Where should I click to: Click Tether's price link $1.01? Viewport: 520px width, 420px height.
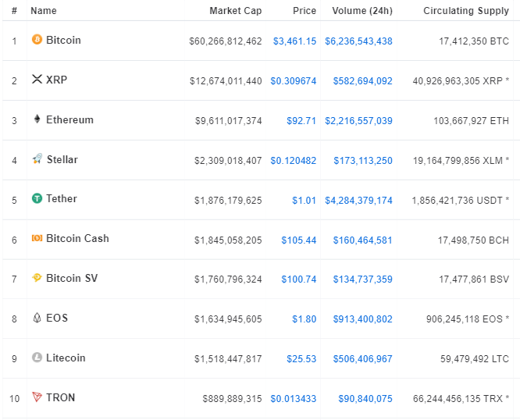304,201
